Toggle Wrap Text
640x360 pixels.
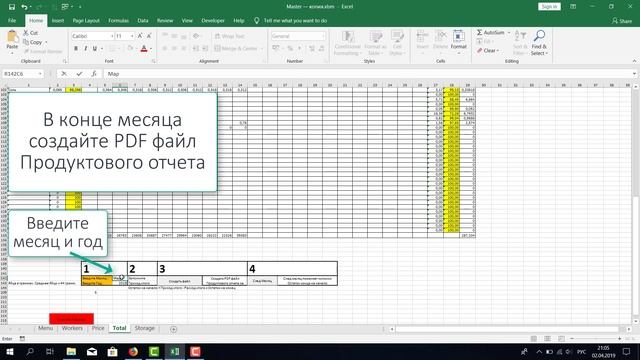[x=229, y=36]
